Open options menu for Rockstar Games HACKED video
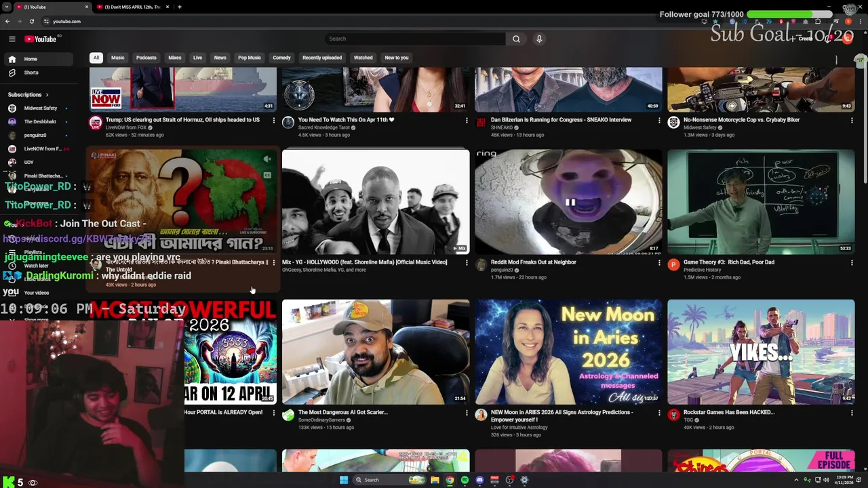The image size is (868, 488). pos(852,412)
